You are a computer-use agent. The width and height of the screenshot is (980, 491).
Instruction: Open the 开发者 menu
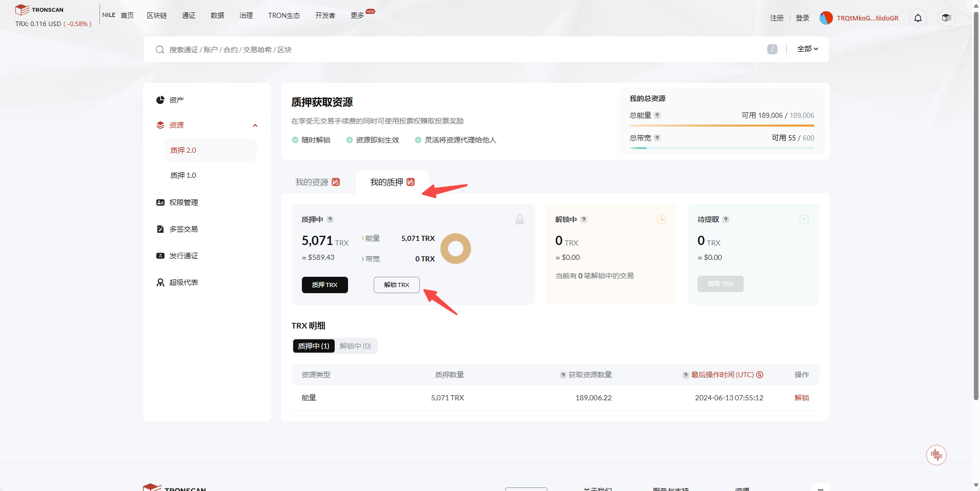[325, 15]
